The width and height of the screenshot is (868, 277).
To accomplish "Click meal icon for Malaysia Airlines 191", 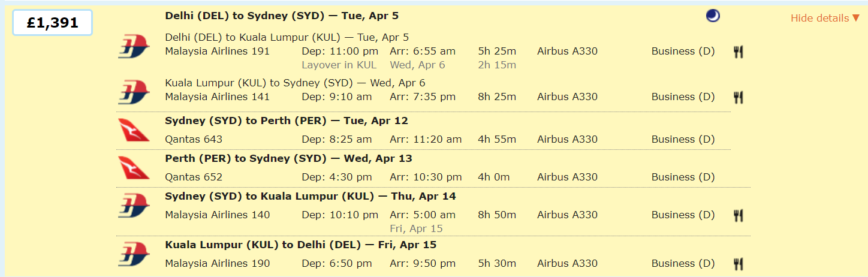I will pos(739,52).
